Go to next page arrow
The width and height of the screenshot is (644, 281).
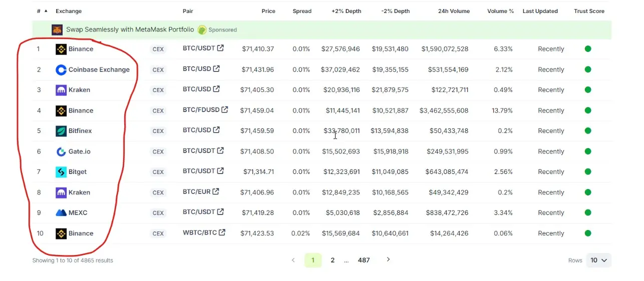tap(388, 259)
